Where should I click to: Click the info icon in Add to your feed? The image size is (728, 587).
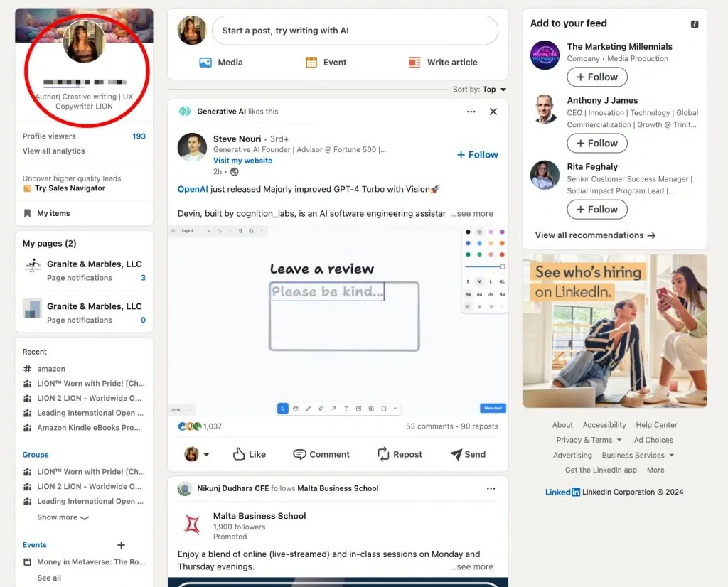[695, 24]
